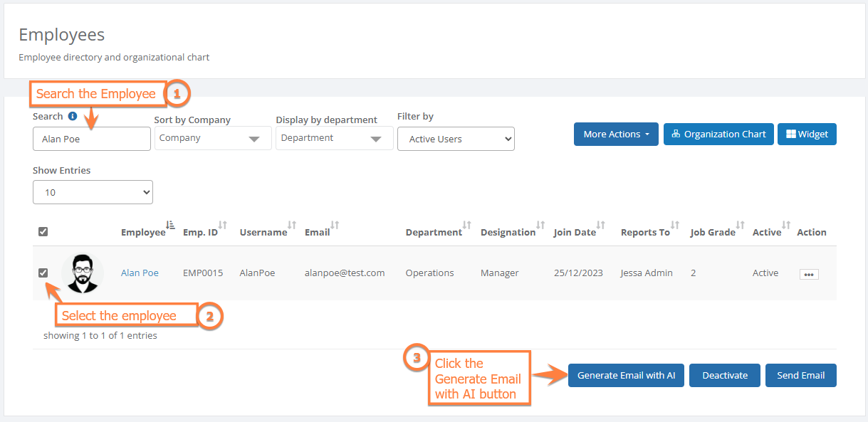The image size is (868, 422).
Task: Sort by Department column arrows
Action: pyautogui.click(x=467, y=225)
